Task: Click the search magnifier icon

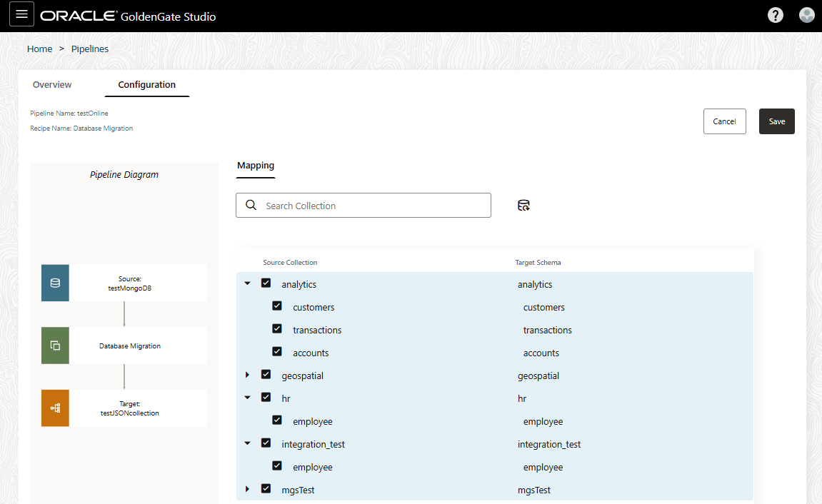Action: click(x=250, y=205)
